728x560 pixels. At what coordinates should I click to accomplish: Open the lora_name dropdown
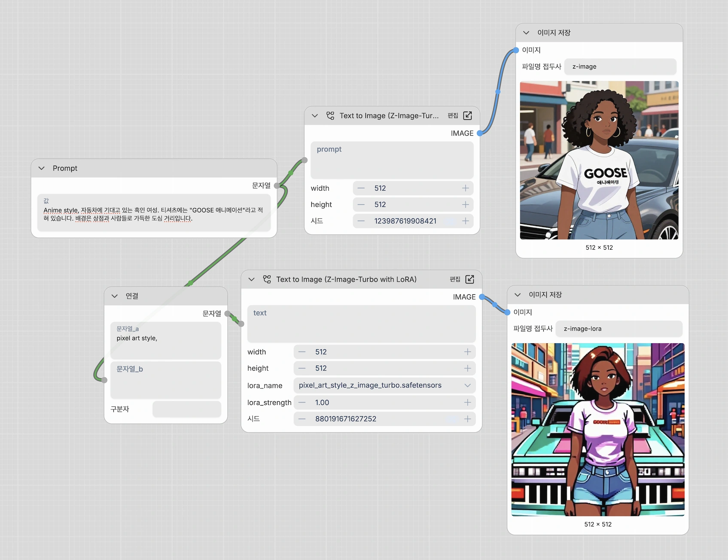[x=384, y=385]
